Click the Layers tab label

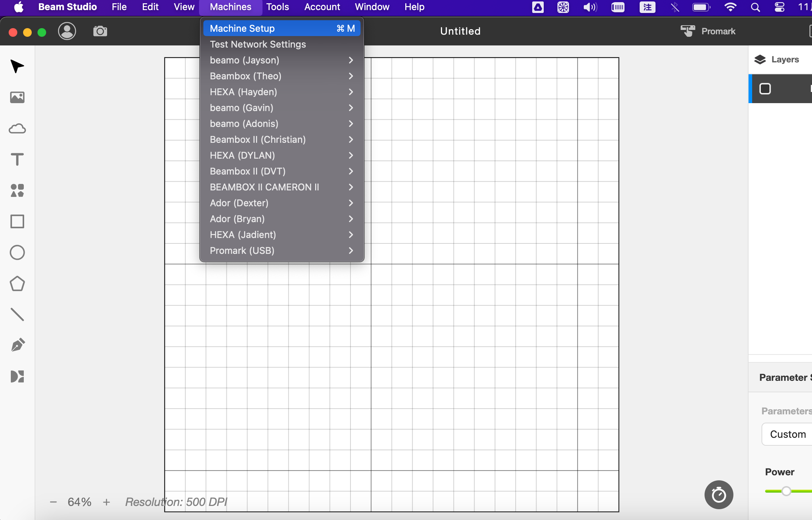point(785,60)
